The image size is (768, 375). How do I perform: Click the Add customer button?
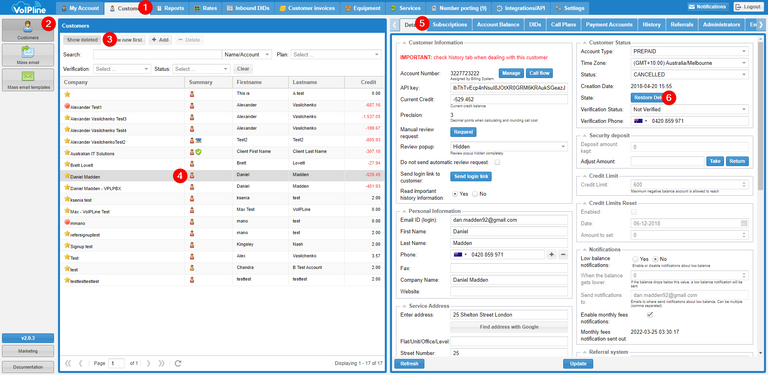(x=160, y=40)
